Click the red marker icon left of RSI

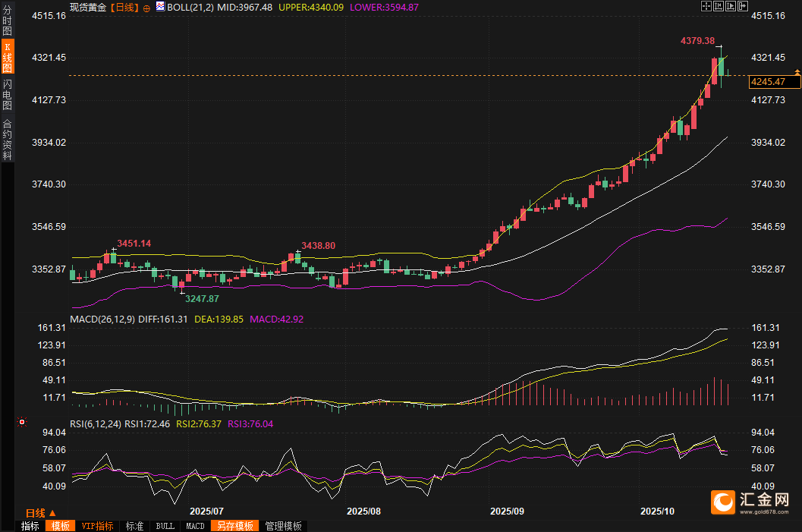22,421
